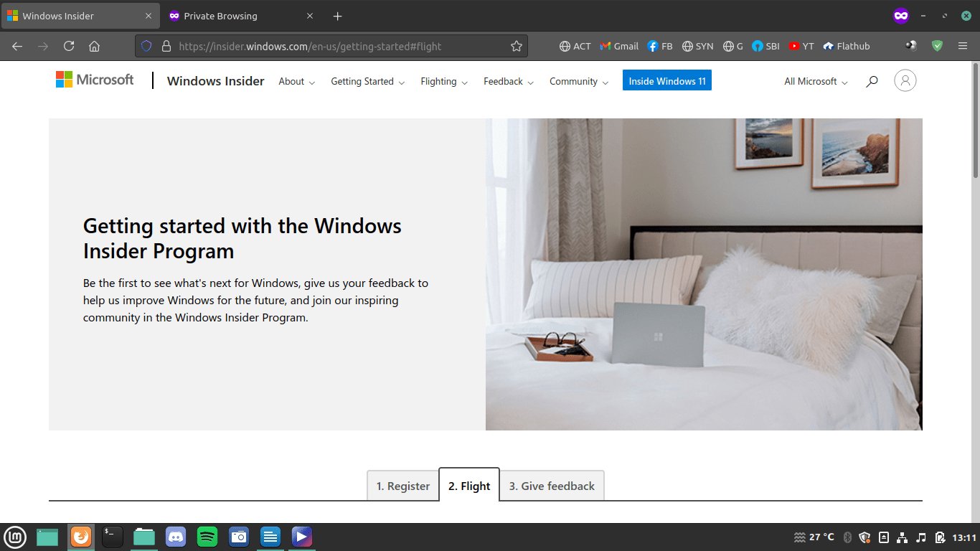Open the SBI bookmark
The image size is (980, 551).
[765, 46]
